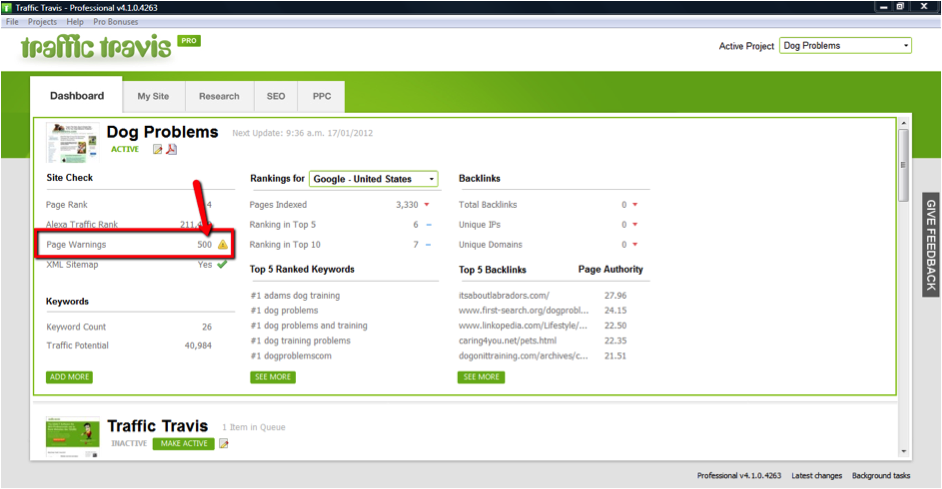Open the Help menu

tap(75, 22)
